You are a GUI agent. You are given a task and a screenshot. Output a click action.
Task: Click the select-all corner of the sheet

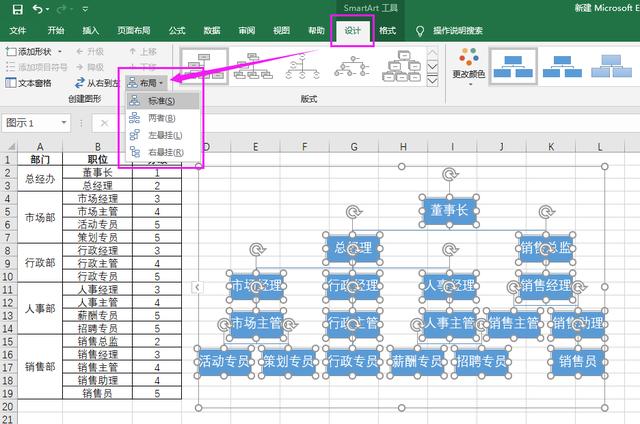[10, 147]
